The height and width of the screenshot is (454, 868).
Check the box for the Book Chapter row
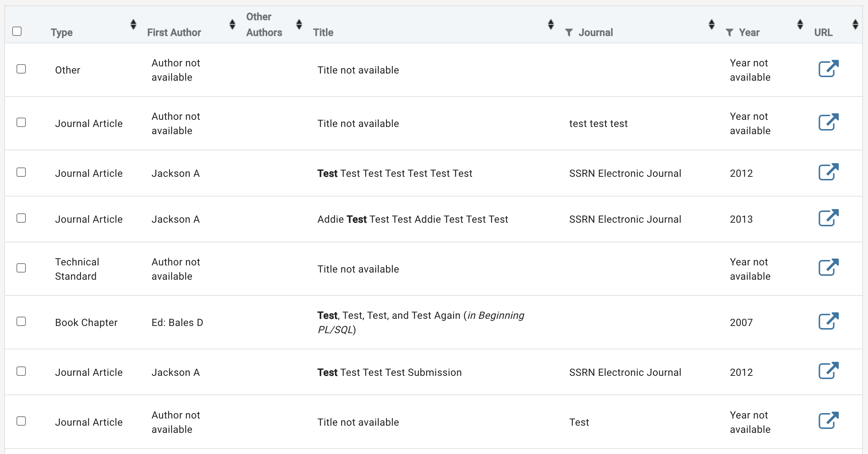coord(21,321)
